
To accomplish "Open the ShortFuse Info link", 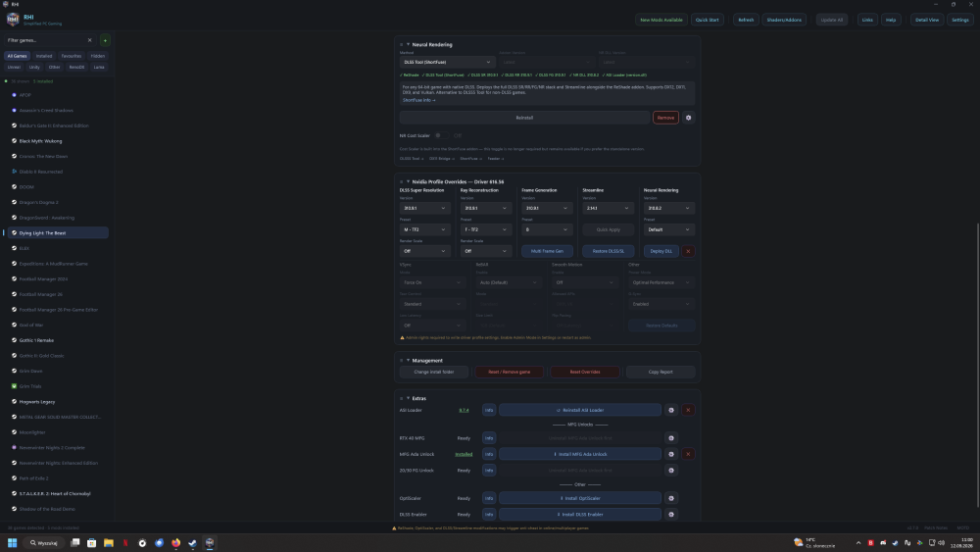I will tap(418, 100).
